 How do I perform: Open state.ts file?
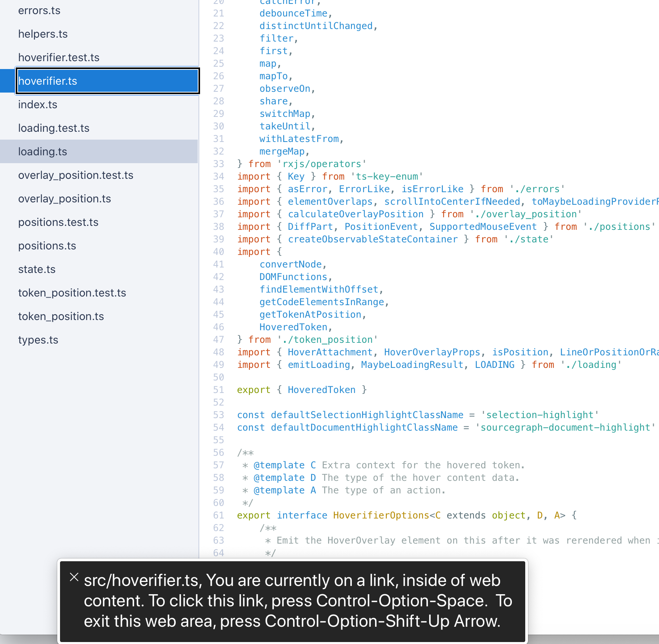37,269
